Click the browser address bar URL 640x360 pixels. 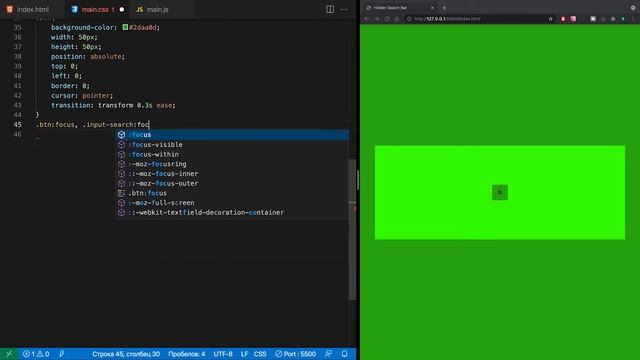click(448, 19)
